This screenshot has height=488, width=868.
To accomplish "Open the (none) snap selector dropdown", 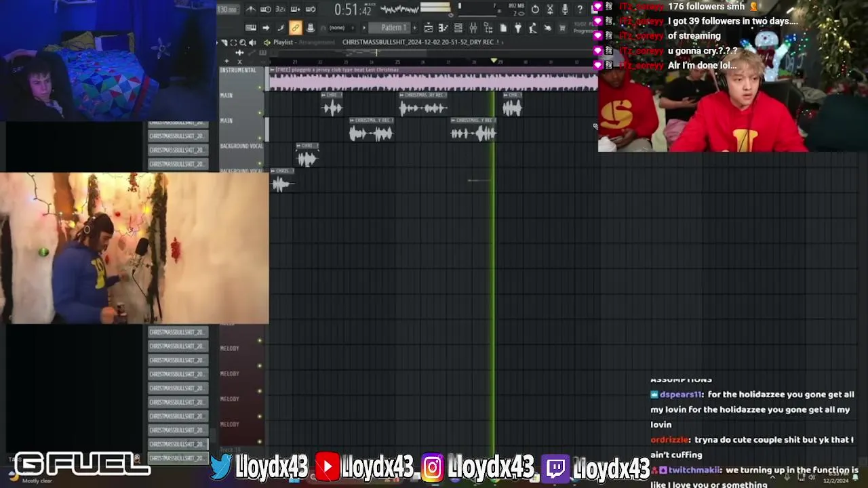I will (337, 28).
